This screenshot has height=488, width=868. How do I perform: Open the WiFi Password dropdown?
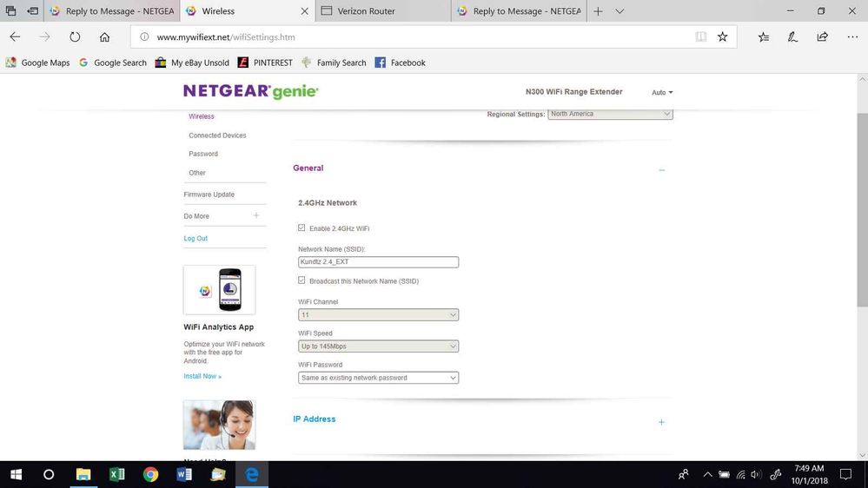pos(378,378)
